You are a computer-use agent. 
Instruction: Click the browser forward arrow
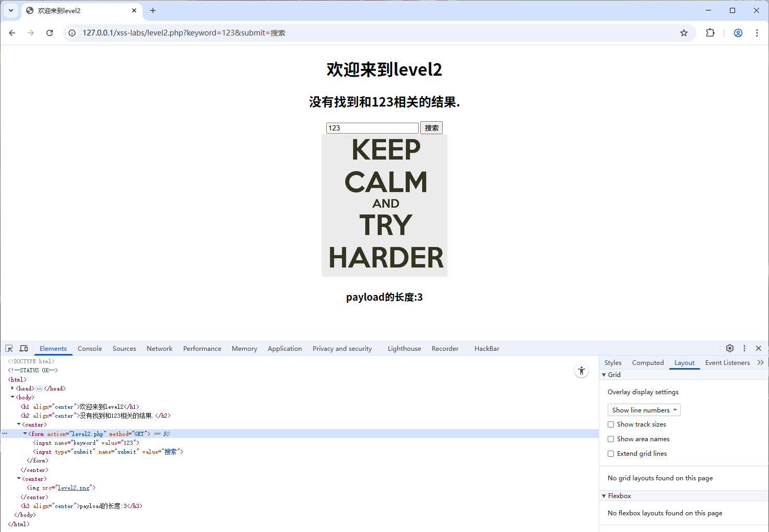point(31,33)
